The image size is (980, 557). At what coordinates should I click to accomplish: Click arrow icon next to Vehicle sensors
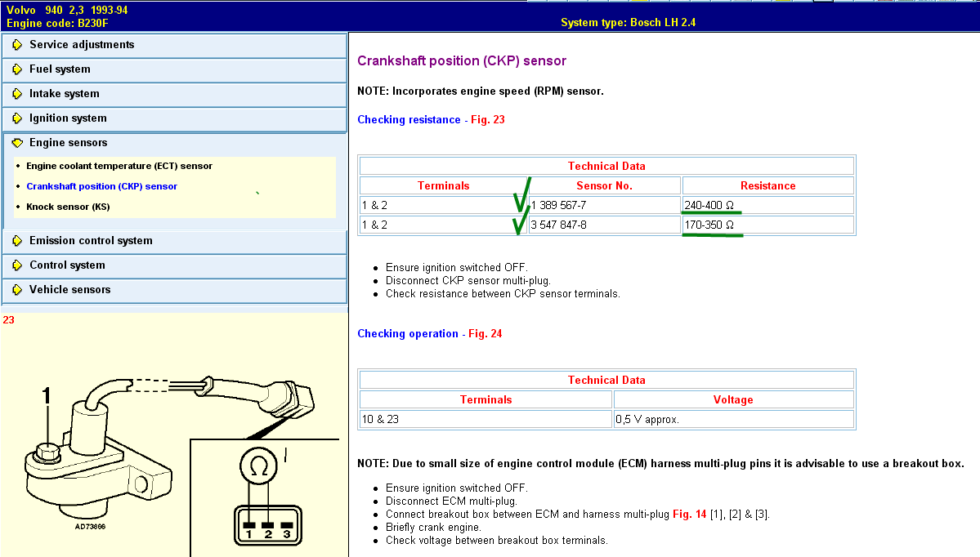click(x=17, y=290)
